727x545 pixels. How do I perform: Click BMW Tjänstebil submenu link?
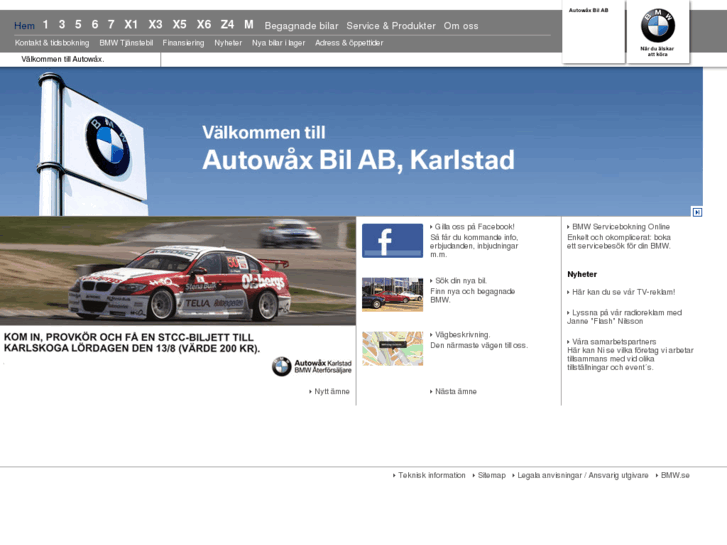(126, 43)
